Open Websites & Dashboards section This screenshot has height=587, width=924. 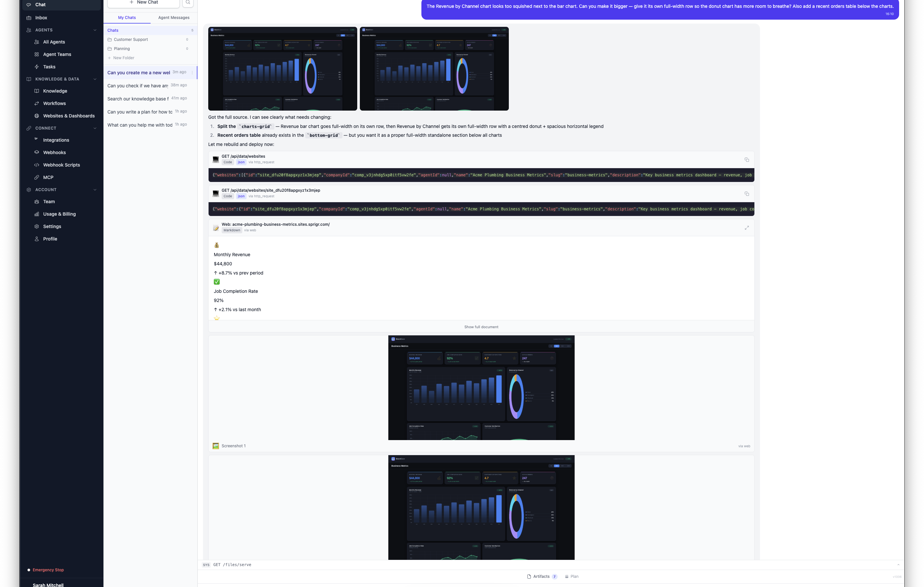[69, 116]
